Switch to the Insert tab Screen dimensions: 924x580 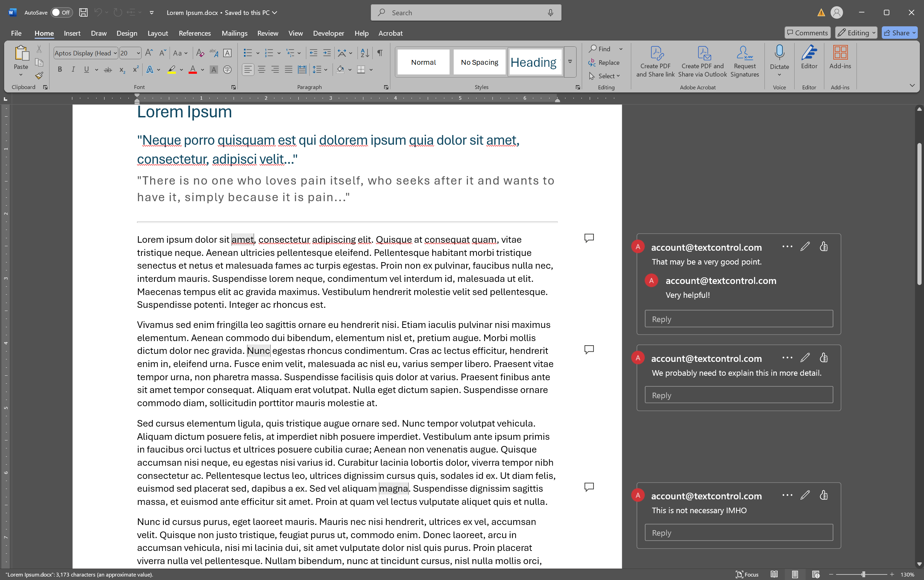pos(72,33)
